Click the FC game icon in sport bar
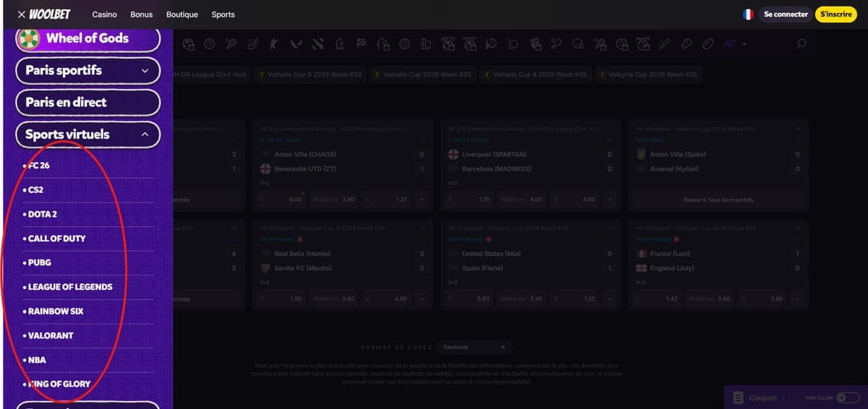868x409 pixels. (x=729, y=44)
